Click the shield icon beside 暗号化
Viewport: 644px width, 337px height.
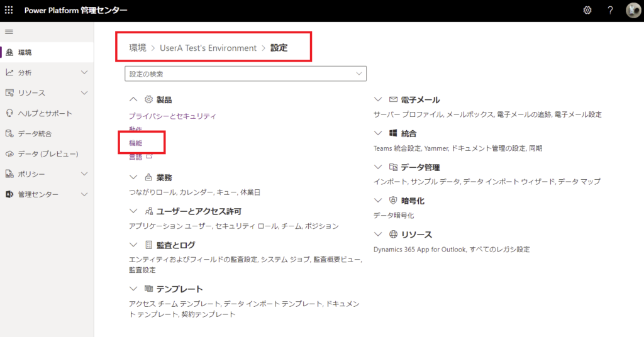[x=393, y=201]
